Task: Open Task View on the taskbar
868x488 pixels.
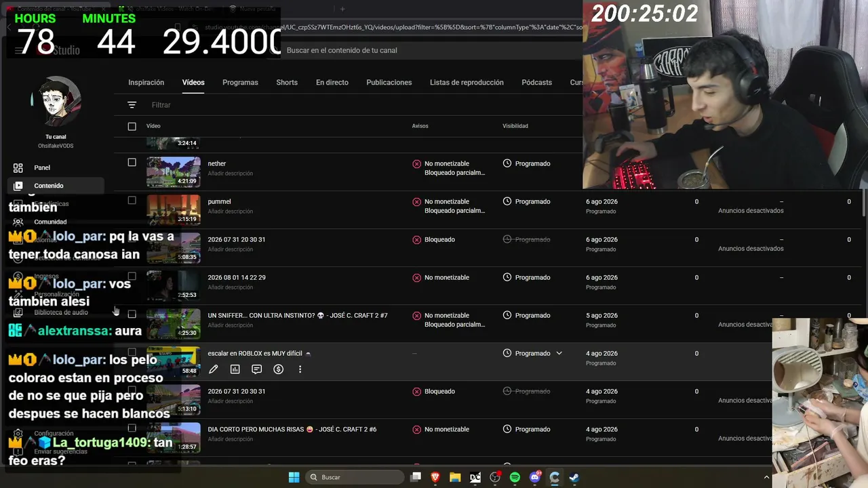Action: tap(416, 477)
